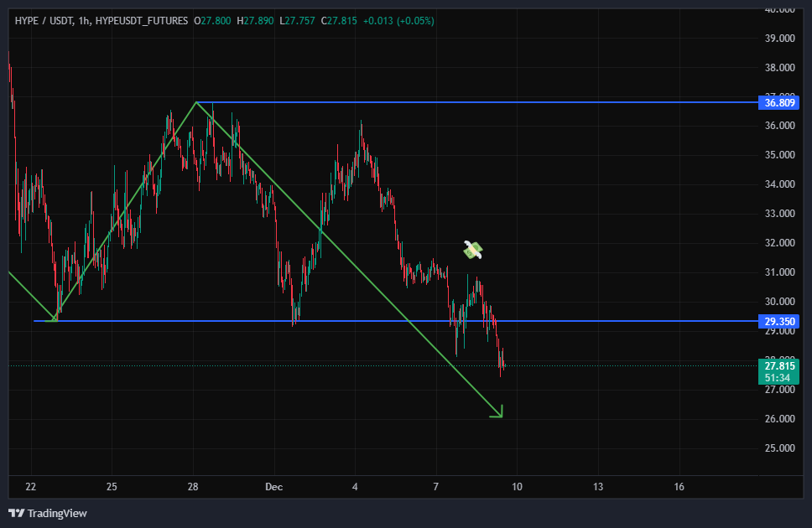Click the peak of the green trendline

(x=195, y=102)
